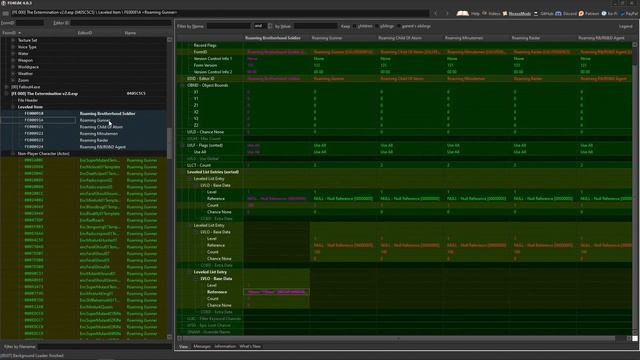Toggle the siblings checkbox
Image resolution: width=640 pixels, height=360 pixels.
point(377,26)
